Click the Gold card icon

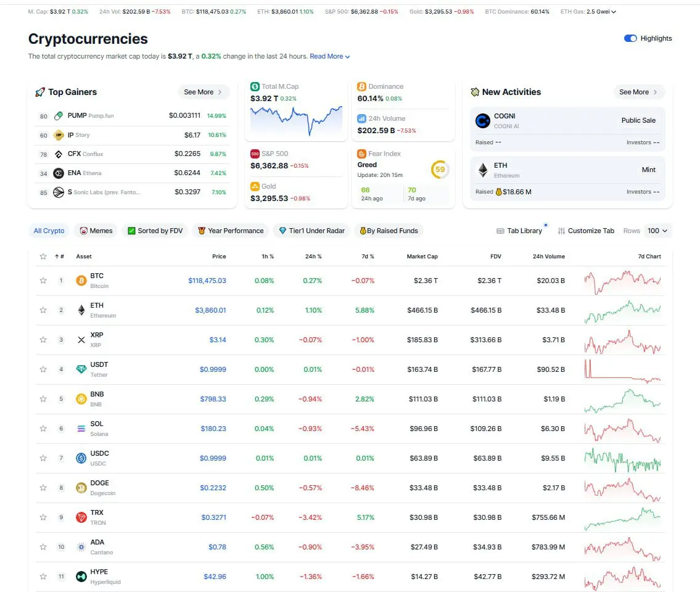pos(255,187)
